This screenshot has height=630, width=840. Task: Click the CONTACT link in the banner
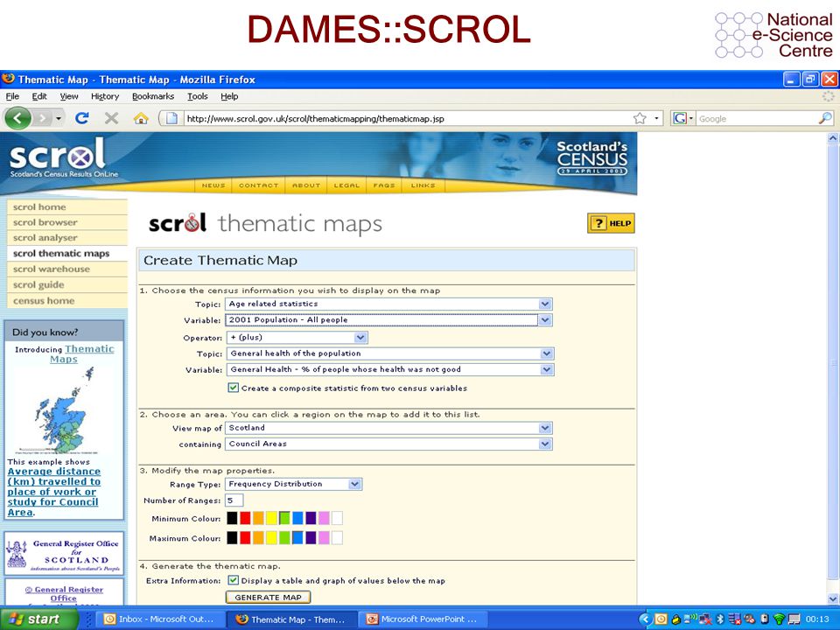(259, 185)
